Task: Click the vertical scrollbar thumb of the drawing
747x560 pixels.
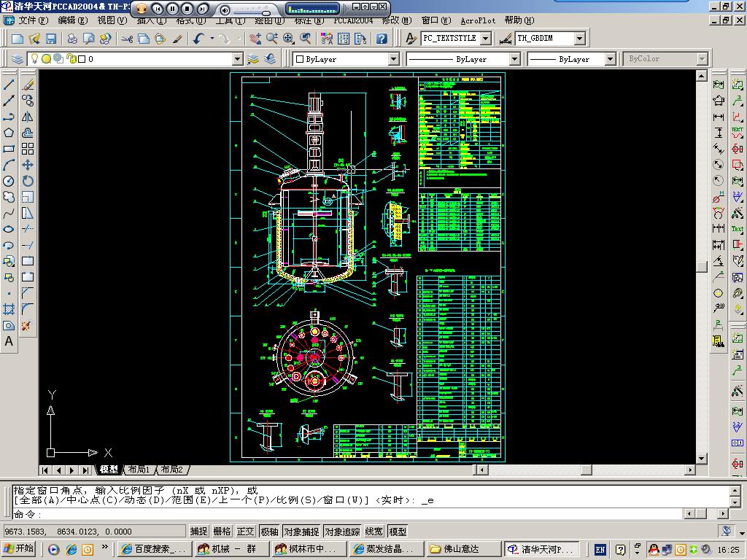Action: pos(701,267)
